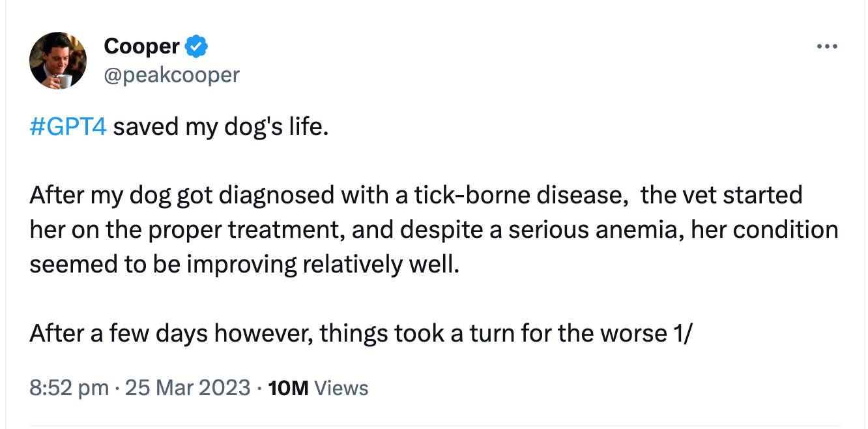This screenshot has width=868, height=429.
Task: Open the tweet options menu via the ellipsis icon
Action: coord(828,46)
